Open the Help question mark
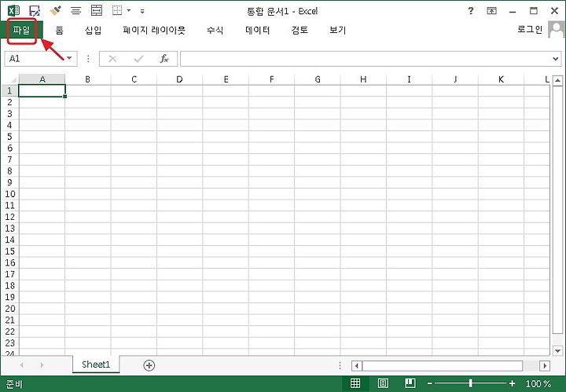 (x=471, y=11)
